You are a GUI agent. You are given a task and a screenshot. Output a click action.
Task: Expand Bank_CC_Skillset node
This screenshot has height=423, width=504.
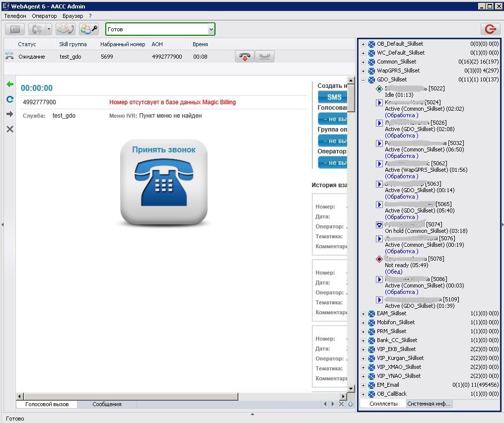(363, 341)
